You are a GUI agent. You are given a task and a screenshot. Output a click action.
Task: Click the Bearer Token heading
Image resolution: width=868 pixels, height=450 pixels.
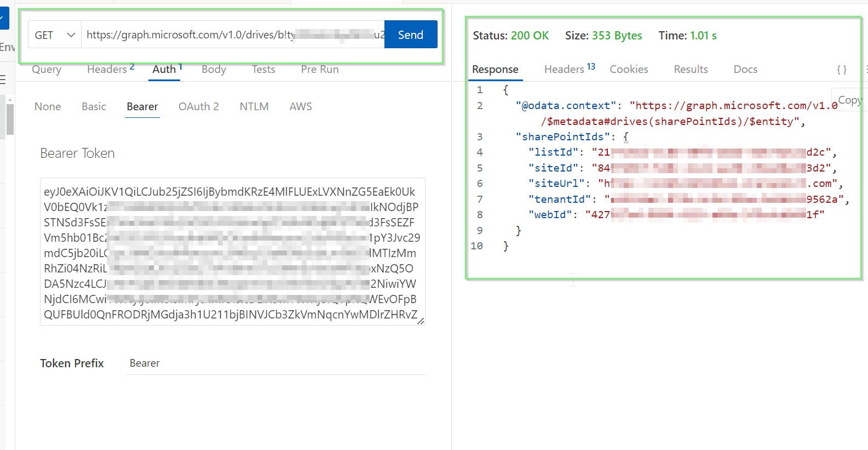point(77,153)
